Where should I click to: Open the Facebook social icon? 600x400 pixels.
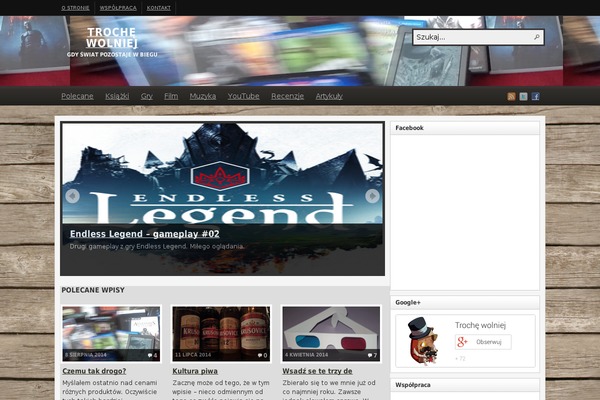point(536,96)
